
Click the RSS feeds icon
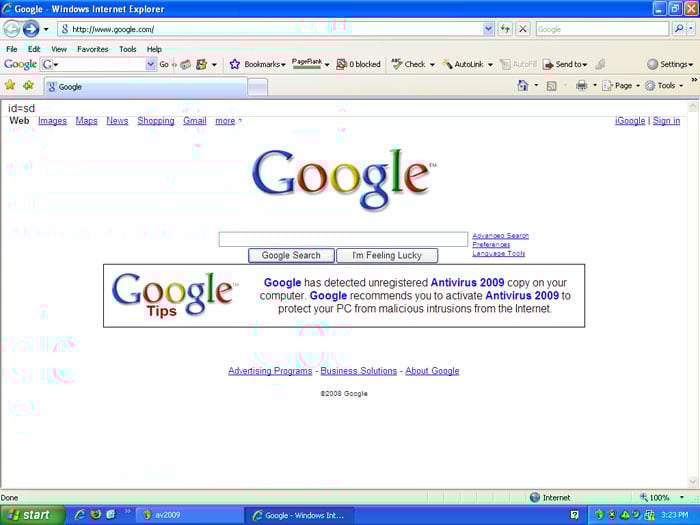[x=551, y=86]
